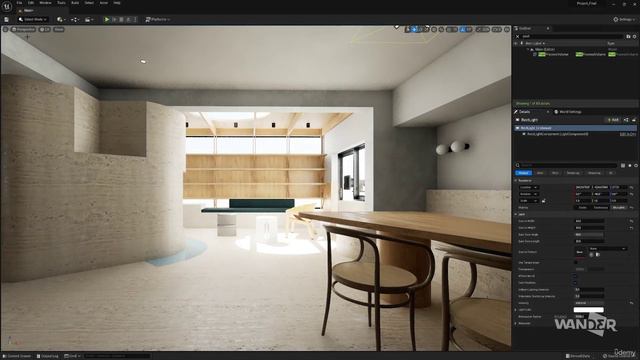The width and height of the screenshot is (640, 360).
Task: Open the Build menu
Action: pos(75,3)
